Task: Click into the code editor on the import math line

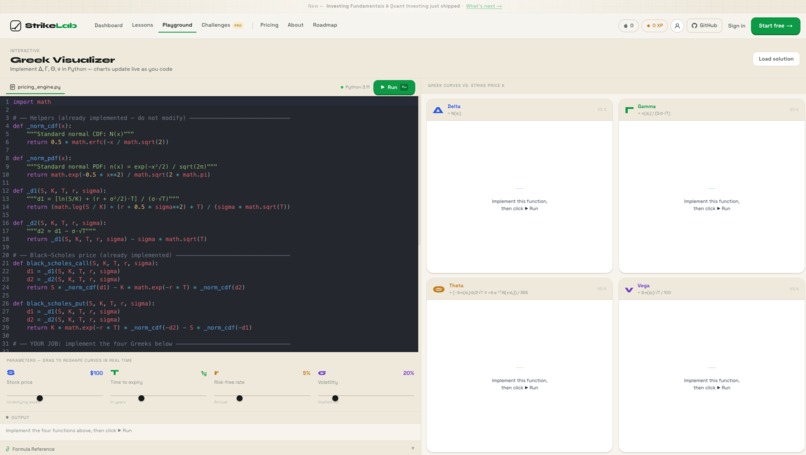Action: click(32, 102)
